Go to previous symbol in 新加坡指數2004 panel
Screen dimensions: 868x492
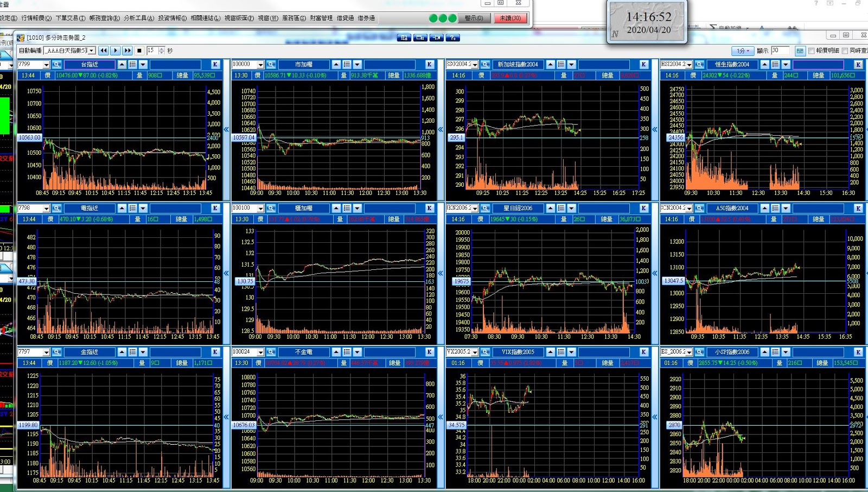click(551, 65)
